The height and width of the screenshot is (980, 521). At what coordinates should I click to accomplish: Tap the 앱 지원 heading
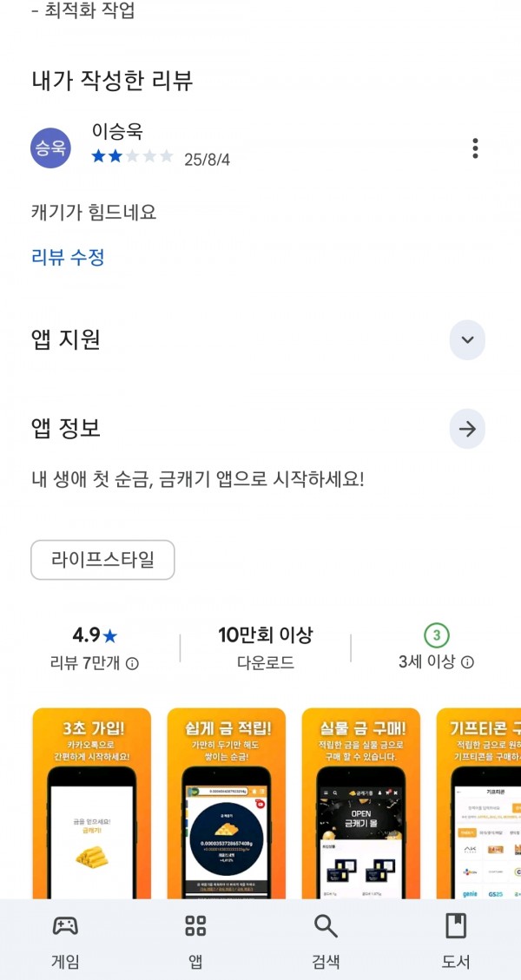pyautogui.click(x=66, y=340)
